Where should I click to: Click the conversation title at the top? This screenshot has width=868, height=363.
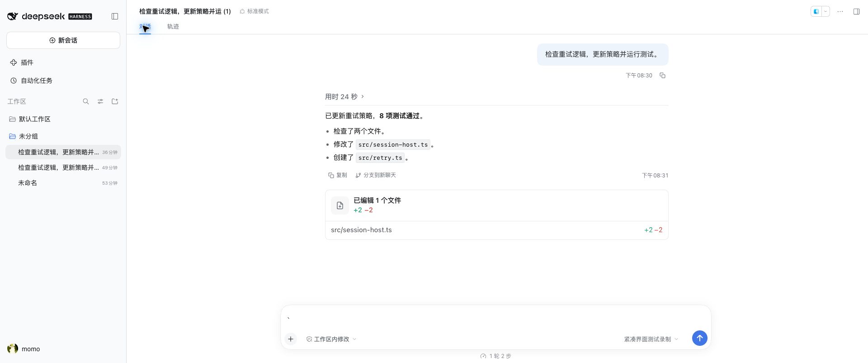185,11
